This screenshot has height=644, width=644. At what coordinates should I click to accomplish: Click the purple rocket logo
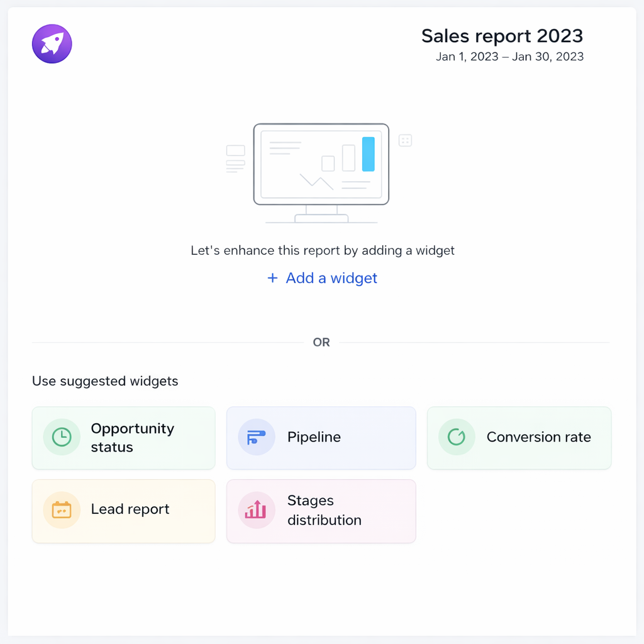click(52, 43)
